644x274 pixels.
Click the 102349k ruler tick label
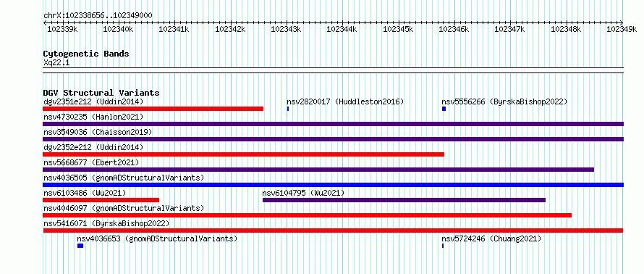click(622, 29)
